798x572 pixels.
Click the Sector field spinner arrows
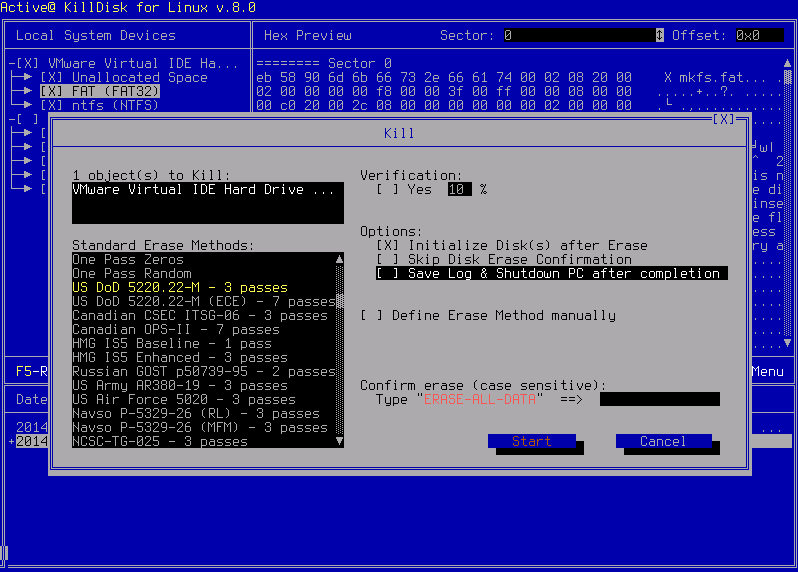coord(660,35)
